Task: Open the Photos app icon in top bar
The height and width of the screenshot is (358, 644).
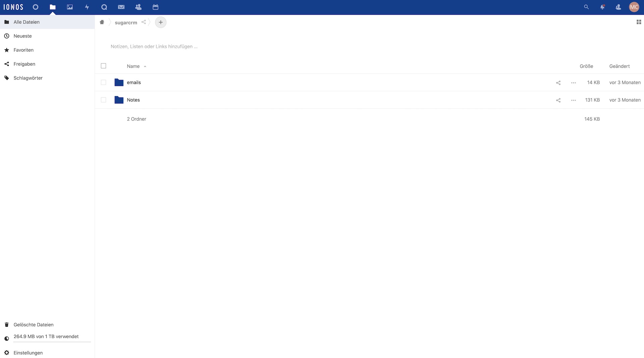Action: (70, 7)
